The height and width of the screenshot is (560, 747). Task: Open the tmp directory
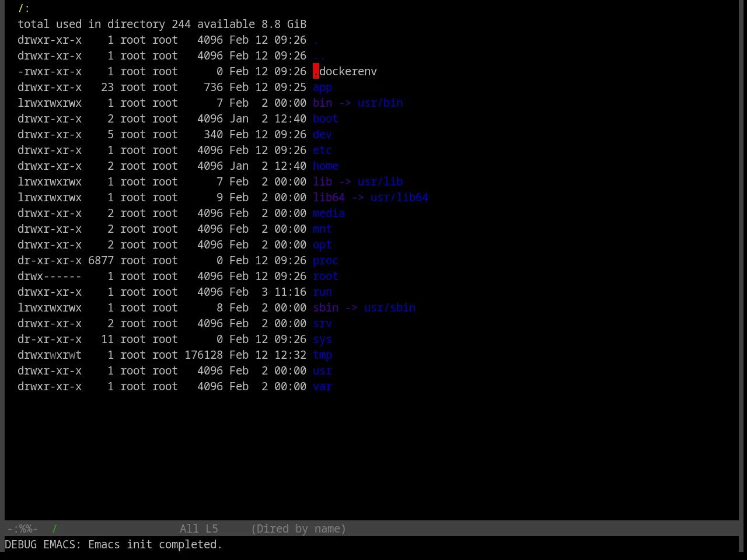point(322,355)
